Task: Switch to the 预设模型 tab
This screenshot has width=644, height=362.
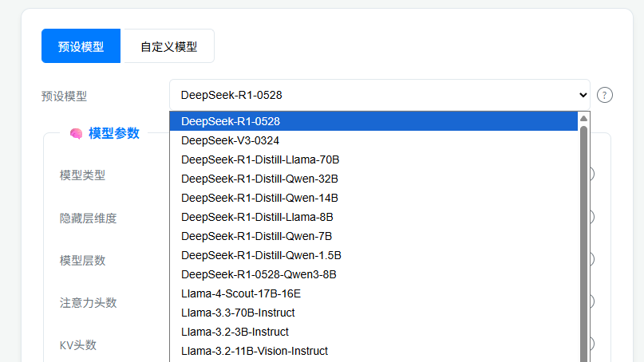Action: (x=81, y=46)
